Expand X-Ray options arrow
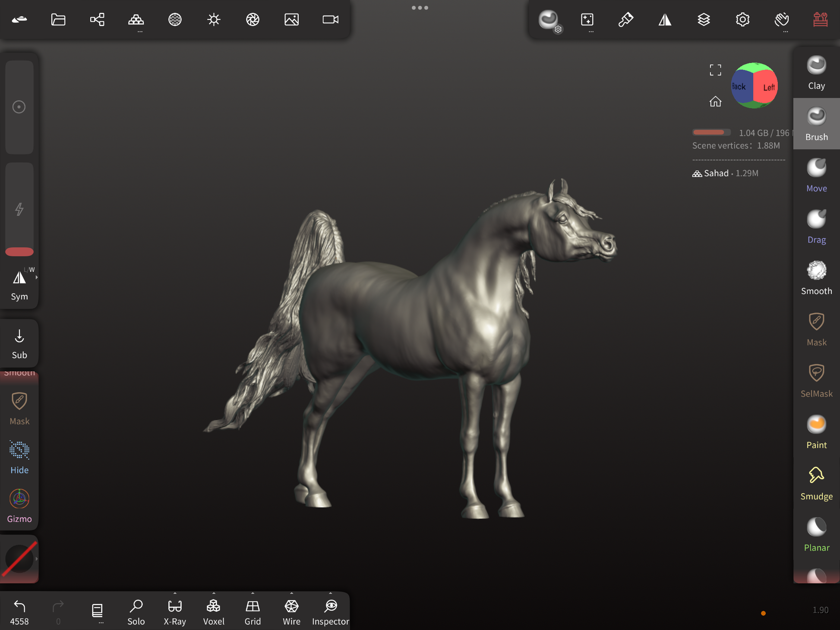The width and height of the screenshot is (840, 630). click(x=175, y=593)
